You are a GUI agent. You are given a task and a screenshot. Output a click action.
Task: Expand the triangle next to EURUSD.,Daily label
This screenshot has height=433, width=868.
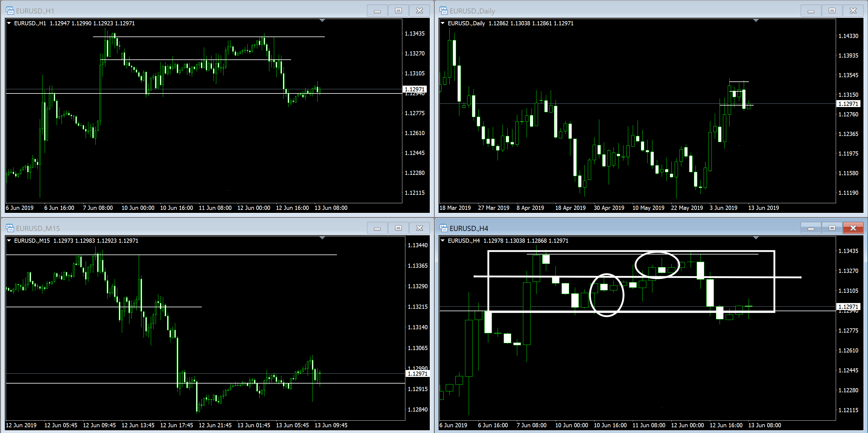[443, 23]
